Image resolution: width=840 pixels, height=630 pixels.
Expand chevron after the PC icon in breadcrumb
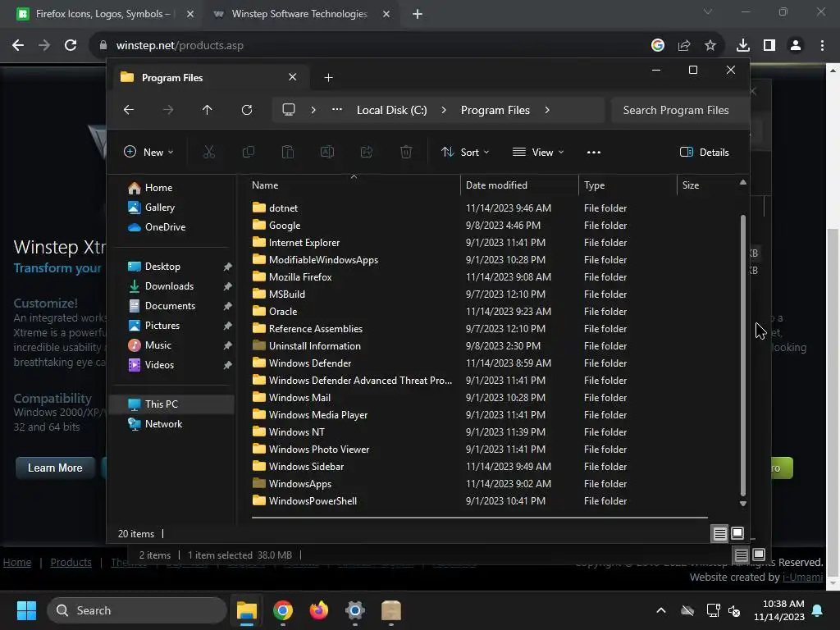pos(313,110)
